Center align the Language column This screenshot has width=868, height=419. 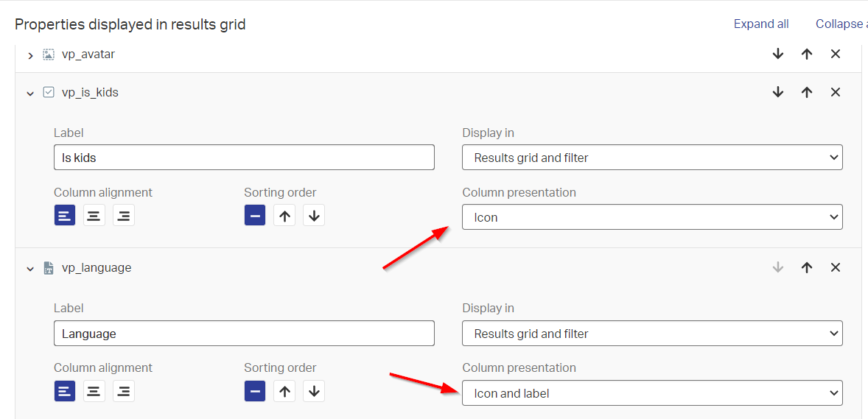pyautogui.click(x=94, y=391)
